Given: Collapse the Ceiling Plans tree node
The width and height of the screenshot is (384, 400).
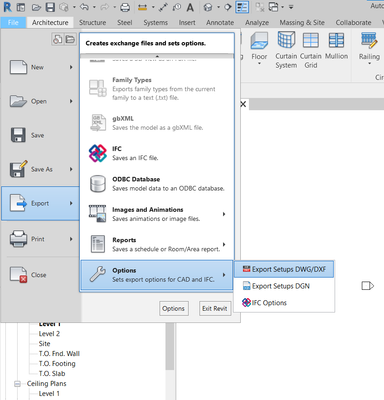Looking at the screenshot, I should [17, 384].
